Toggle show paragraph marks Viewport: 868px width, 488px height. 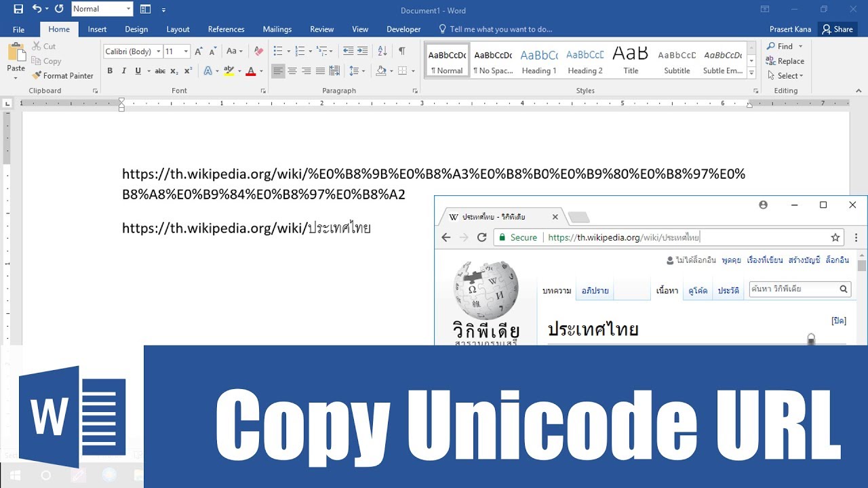(402, 51)
